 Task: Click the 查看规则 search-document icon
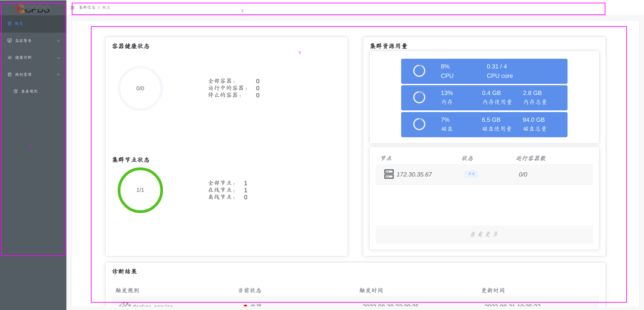pos(16,91)
